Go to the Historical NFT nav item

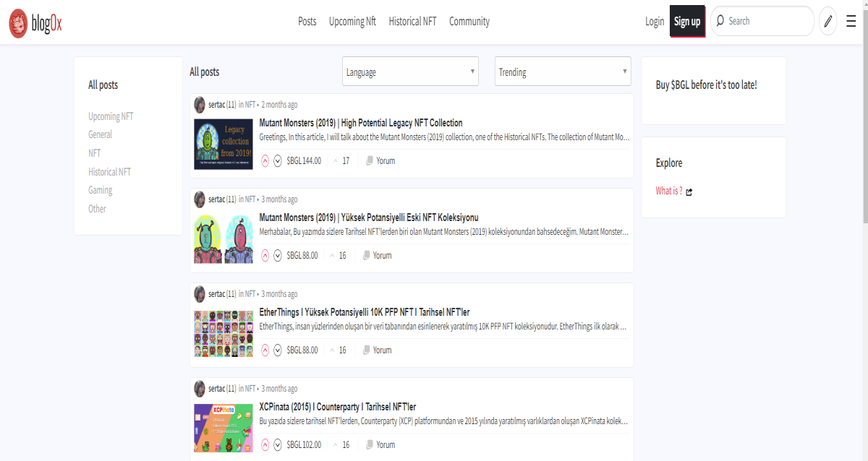point(412,22)
